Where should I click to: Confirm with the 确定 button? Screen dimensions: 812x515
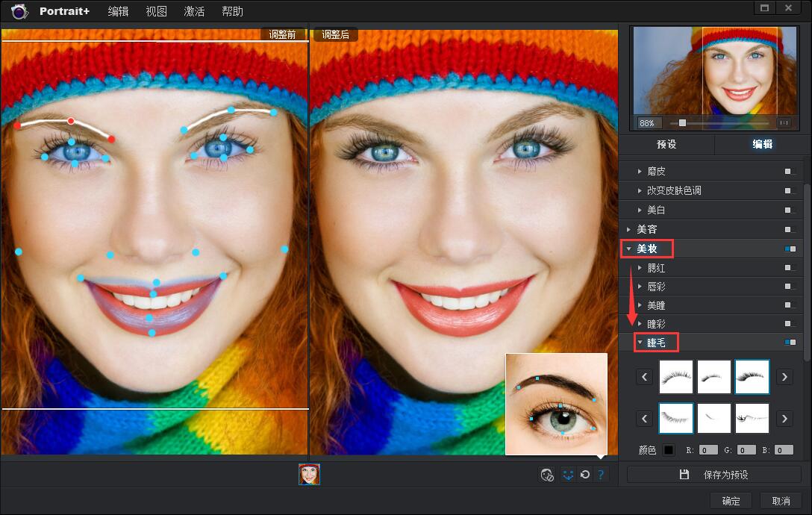click(731, 501)
